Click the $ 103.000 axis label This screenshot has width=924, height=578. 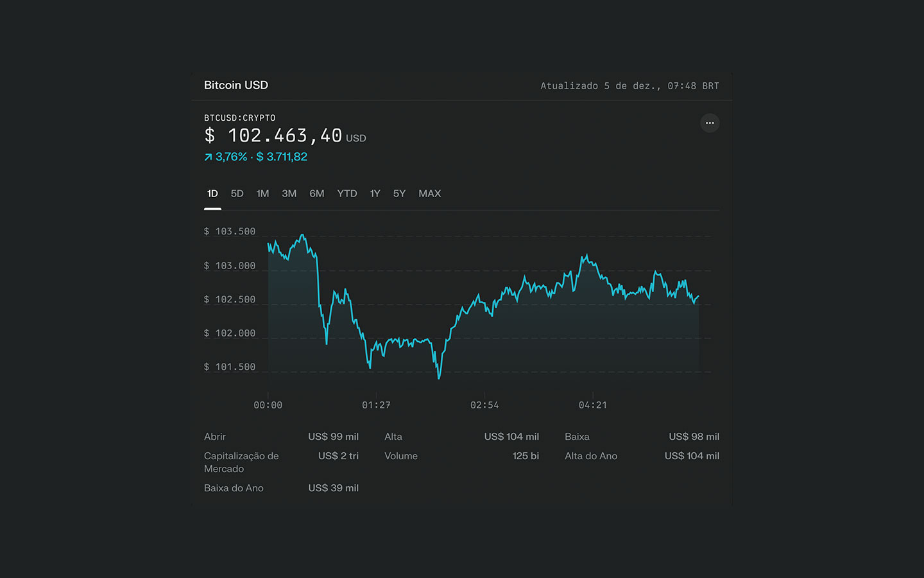230,265
